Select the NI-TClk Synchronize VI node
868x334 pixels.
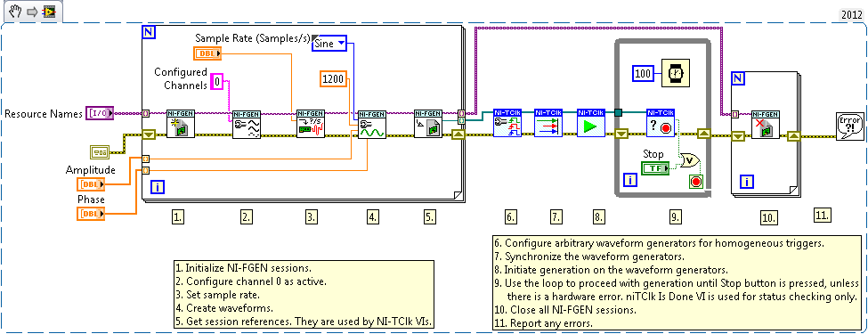[x=548, y=124]
